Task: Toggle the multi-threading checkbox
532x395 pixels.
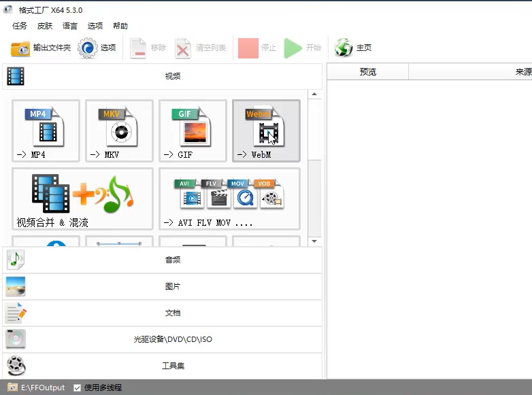Action: point(77,388)
